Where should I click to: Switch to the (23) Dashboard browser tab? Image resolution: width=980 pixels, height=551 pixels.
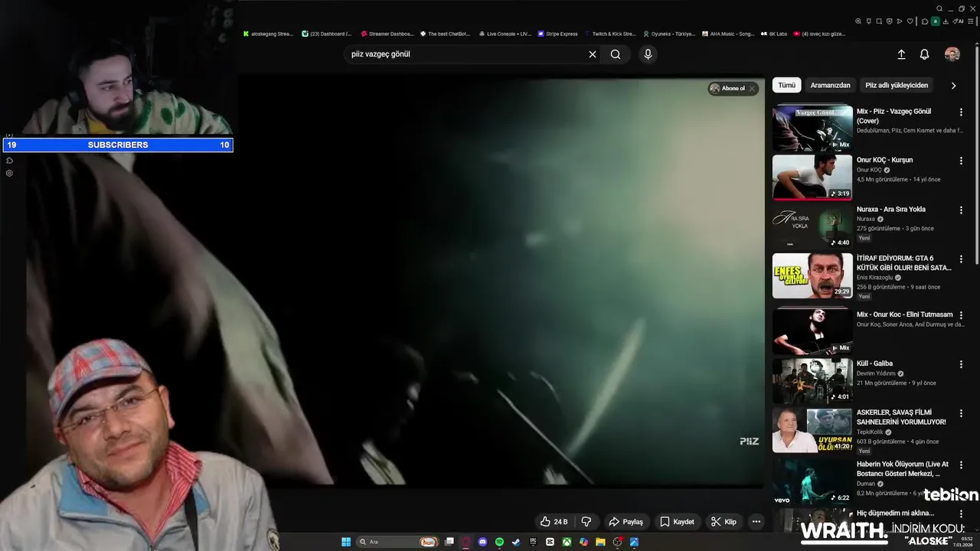(x=326, y=34)
